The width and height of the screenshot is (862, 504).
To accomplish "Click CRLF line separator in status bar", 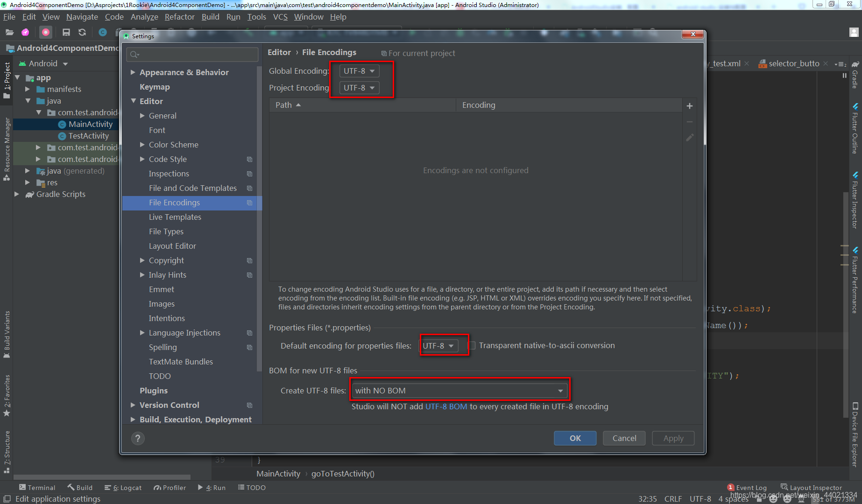I will click(x=673, y=499).
